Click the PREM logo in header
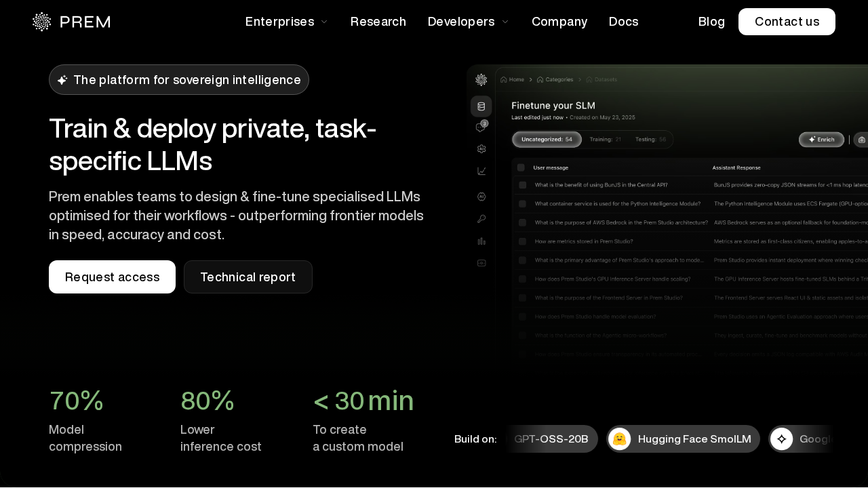This screenshot has height=488, width=868. [71, 22]
